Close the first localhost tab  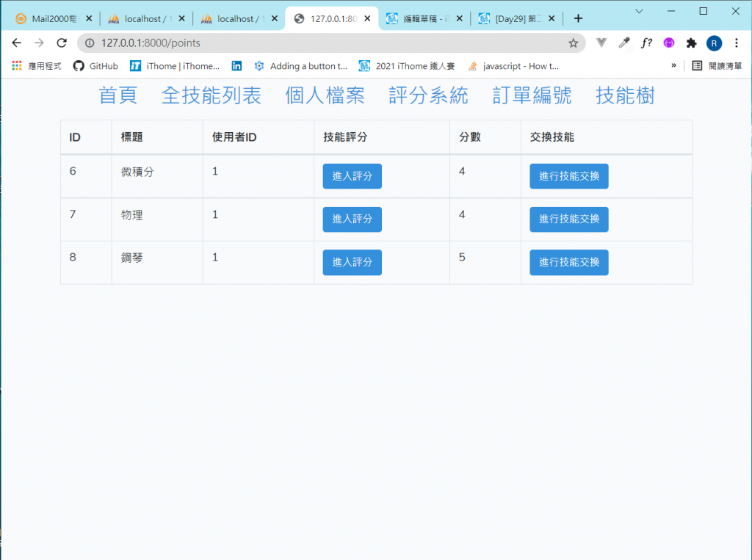point(182,18)
